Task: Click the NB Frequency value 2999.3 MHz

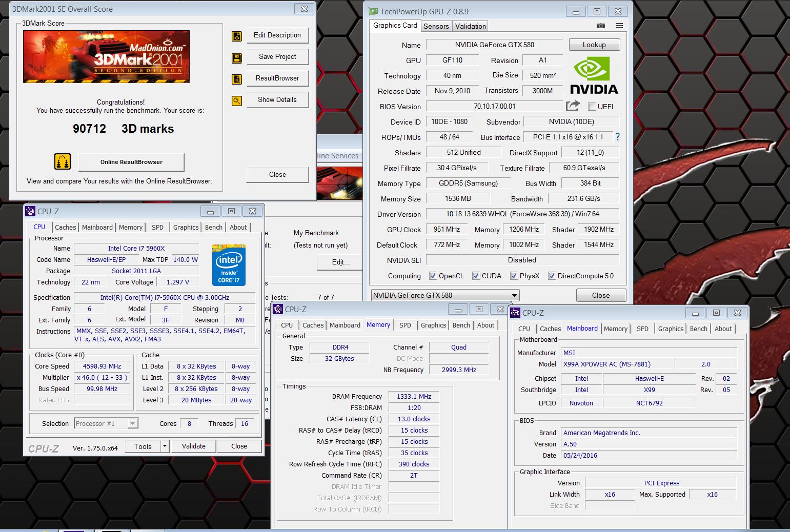Action: coord(459,370)
